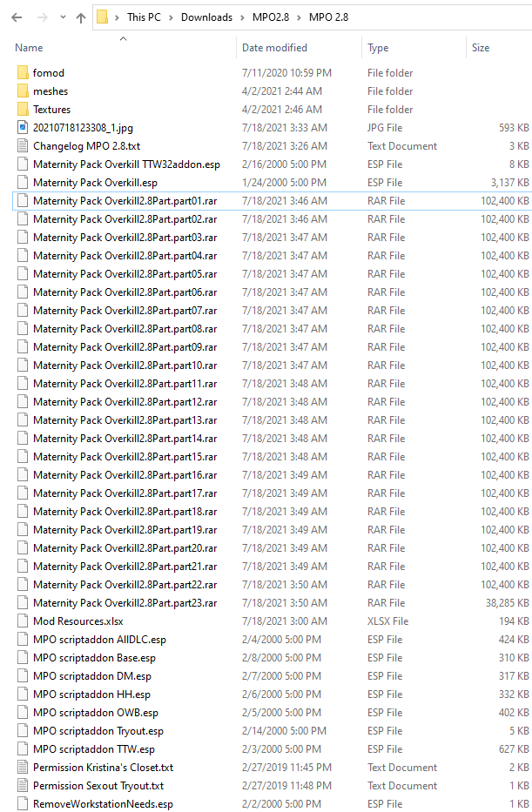532x812 pixels.
Task: Select Maternity Pack Overkill TTW32addon.esp file icon
Action: pyautogui.click(x=23, y=164)
